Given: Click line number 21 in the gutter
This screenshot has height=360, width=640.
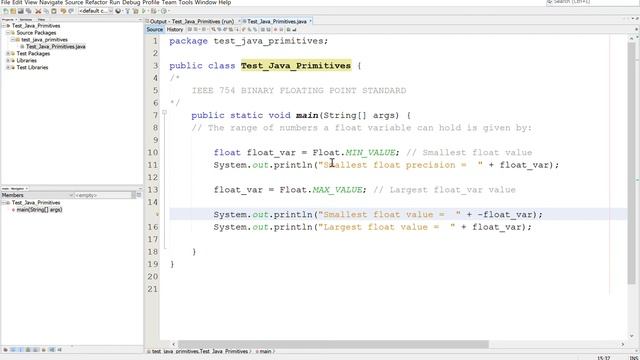Looking at the screenshot, I should tap(153, 289).
